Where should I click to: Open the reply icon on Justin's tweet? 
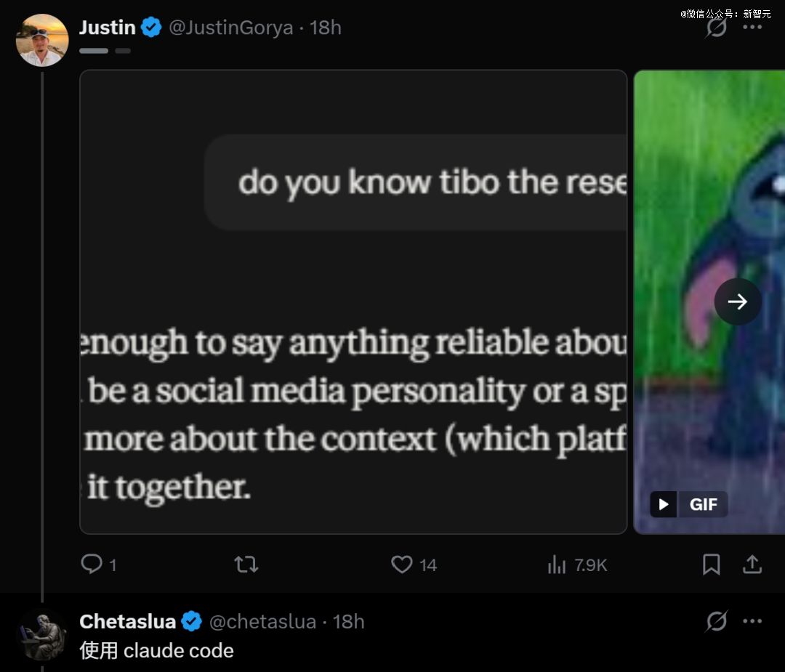92,564
